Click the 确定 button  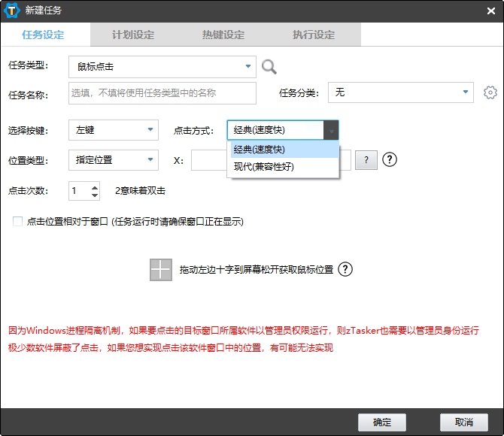(x=382, y=422)
